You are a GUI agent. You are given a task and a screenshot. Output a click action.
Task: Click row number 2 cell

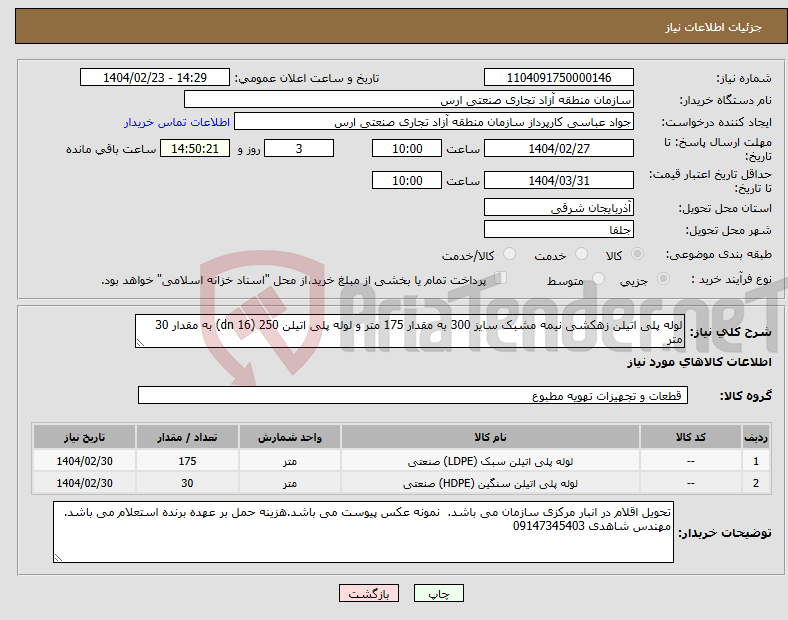coord(756,483)
